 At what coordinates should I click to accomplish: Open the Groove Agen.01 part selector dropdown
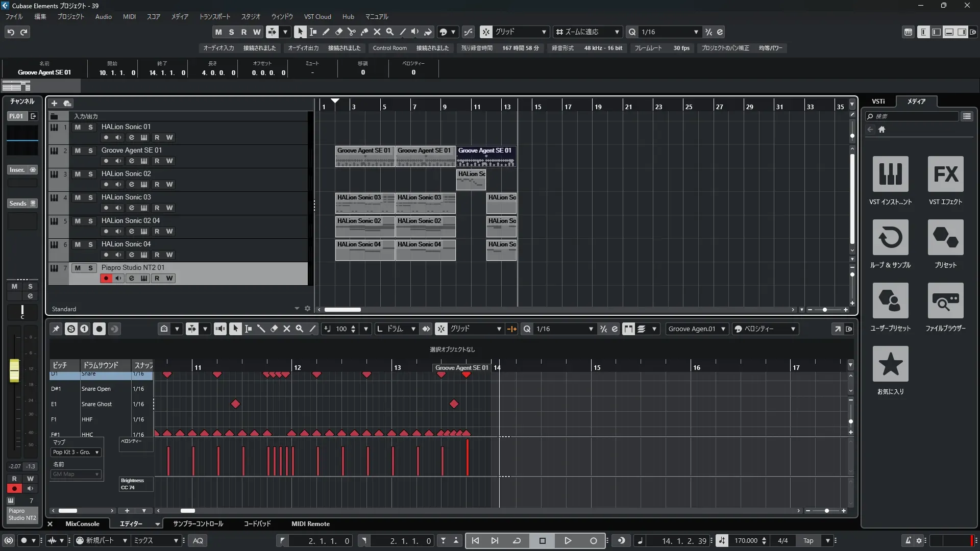[723, 329]
